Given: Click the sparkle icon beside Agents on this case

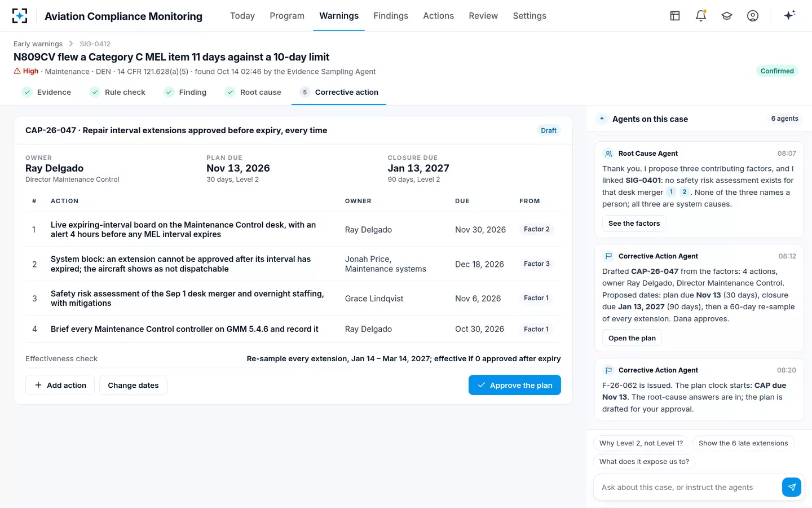Looking at the screenshot, I should tap(602, 119).
